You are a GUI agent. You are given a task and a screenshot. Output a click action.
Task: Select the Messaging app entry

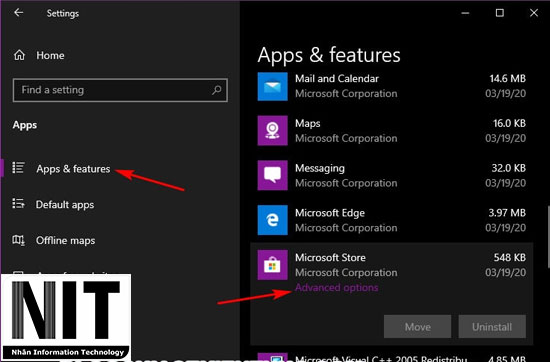391,175
